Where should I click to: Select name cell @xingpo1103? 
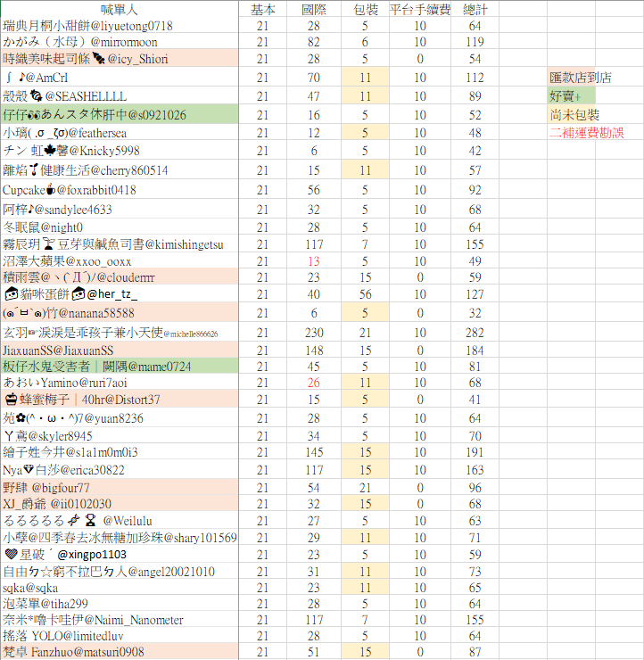tap(120, 555)
